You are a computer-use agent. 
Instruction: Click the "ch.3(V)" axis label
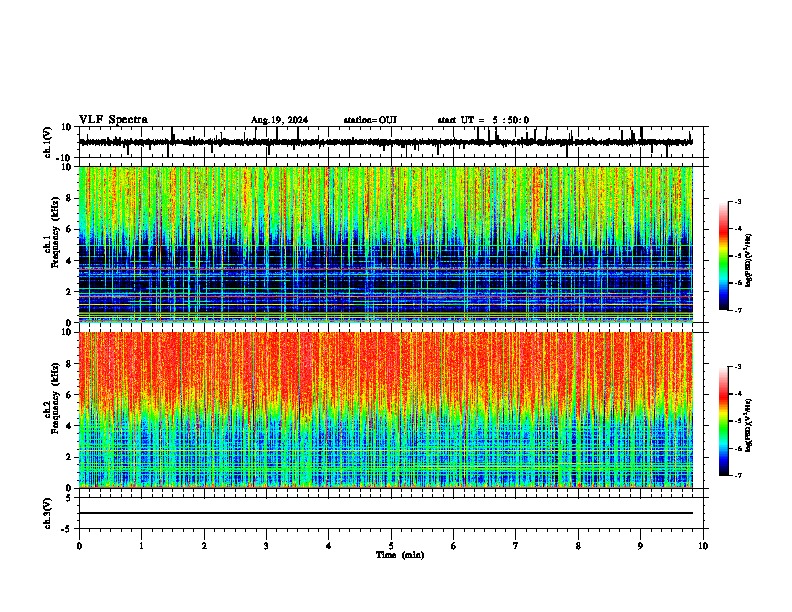47,513
